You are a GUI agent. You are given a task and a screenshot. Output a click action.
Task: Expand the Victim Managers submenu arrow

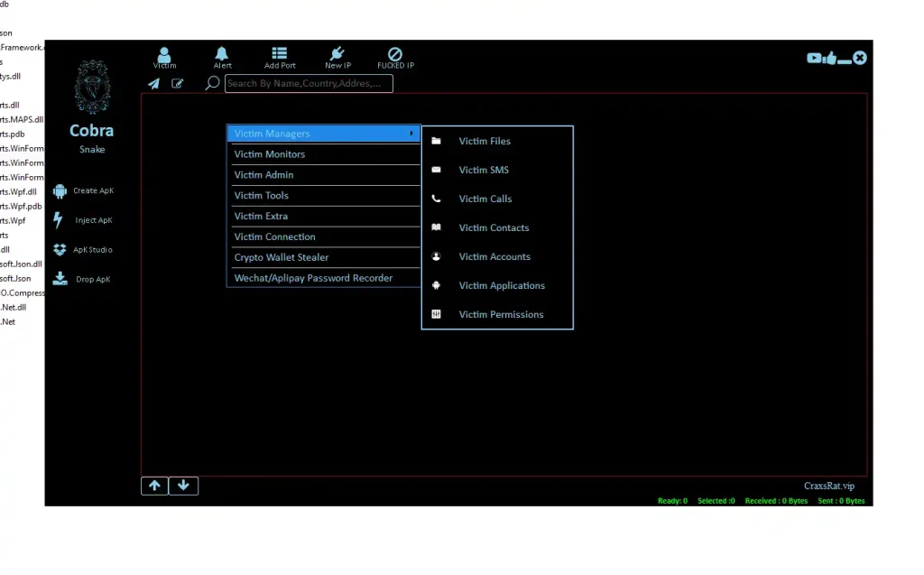tap(411, 134)
